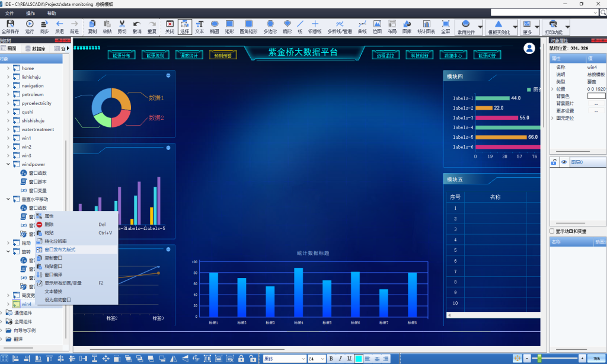The height and width of the screenshot is (364, 607).
Task: Open the 操作 menu in menu bar
Action: coord(31,12)
